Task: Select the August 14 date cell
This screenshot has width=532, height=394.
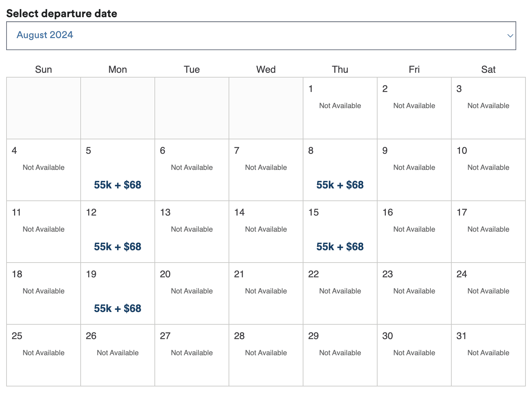Action: point(266,232)
